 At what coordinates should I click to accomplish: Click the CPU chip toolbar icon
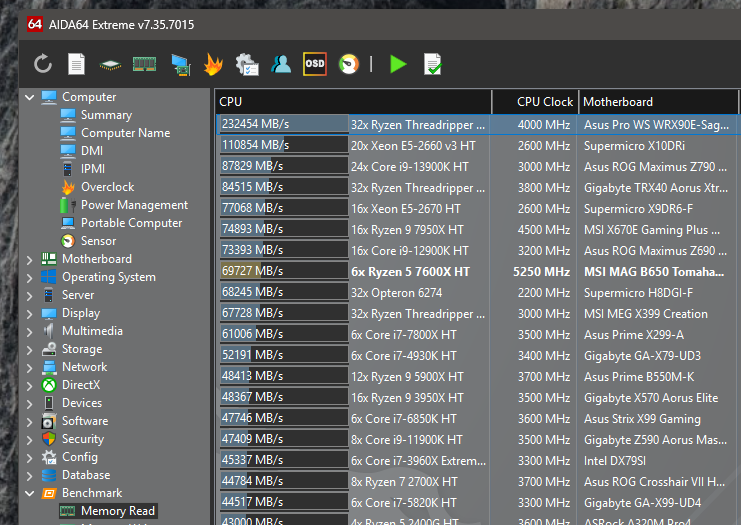point(110,65)
